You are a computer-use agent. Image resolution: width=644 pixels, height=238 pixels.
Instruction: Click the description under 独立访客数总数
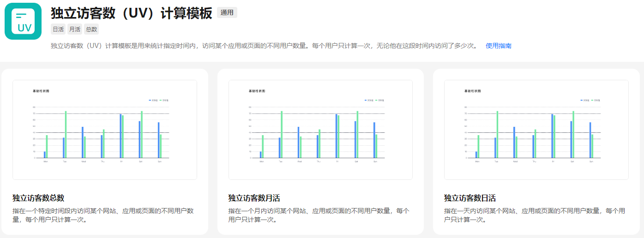click(x=103, y=215)
